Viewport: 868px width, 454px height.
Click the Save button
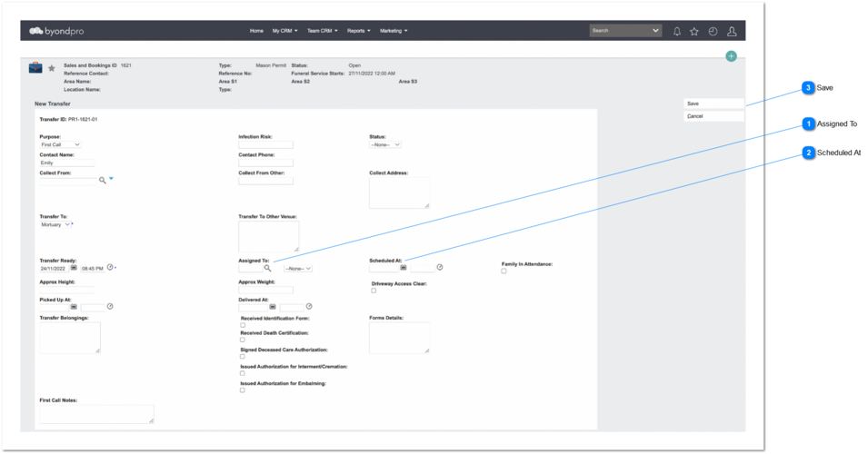[714, 104]
